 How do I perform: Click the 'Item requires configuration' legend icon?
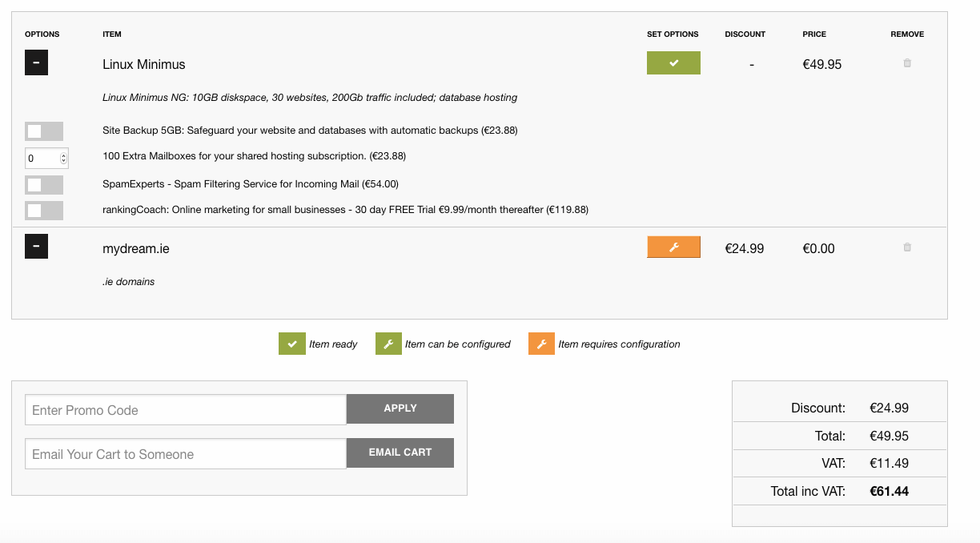coord(541,344)
